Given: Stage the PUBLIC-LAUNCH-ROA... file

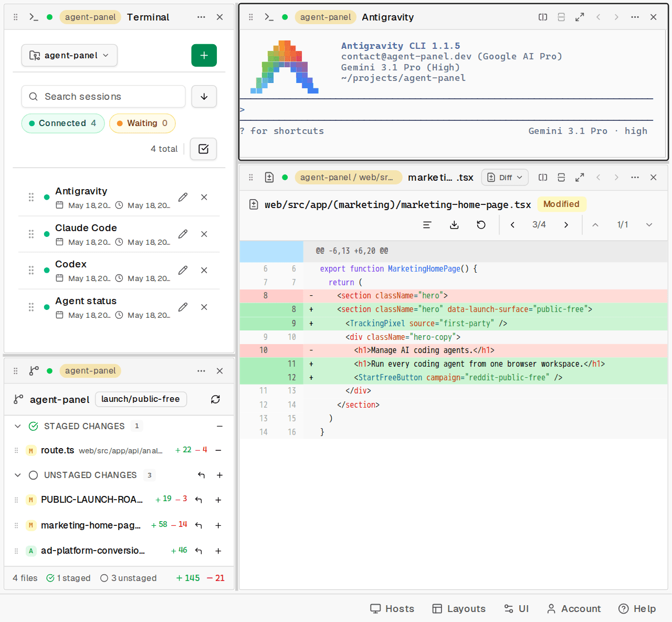Looking at the screenshot, I should click(x=218, y=500).
